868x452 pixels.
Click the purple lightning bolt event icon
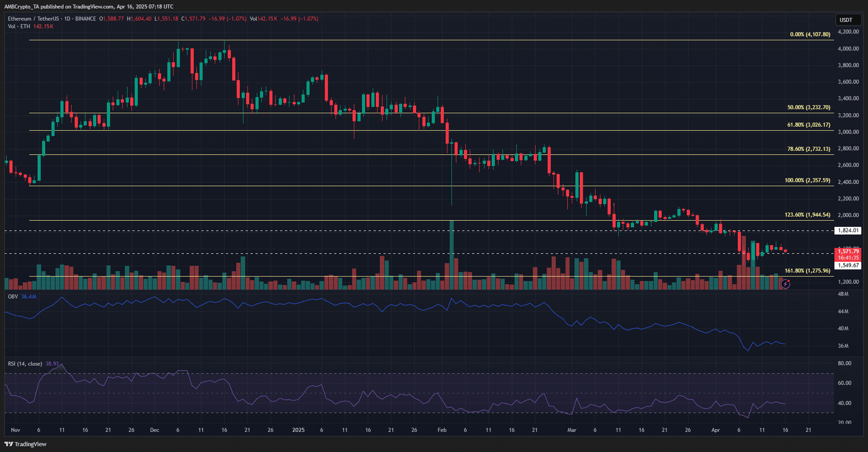(785, 284)
